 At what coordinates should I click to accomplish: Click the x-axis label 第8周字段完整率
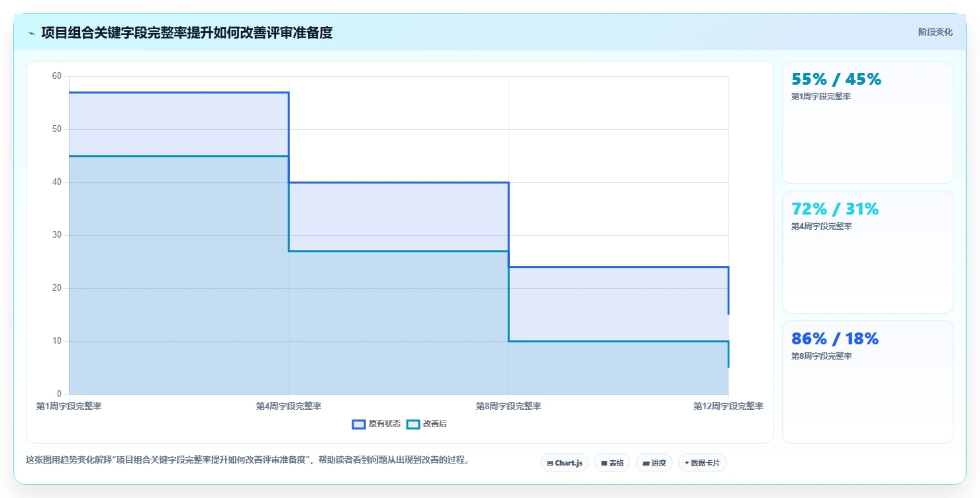coord(509,406)
